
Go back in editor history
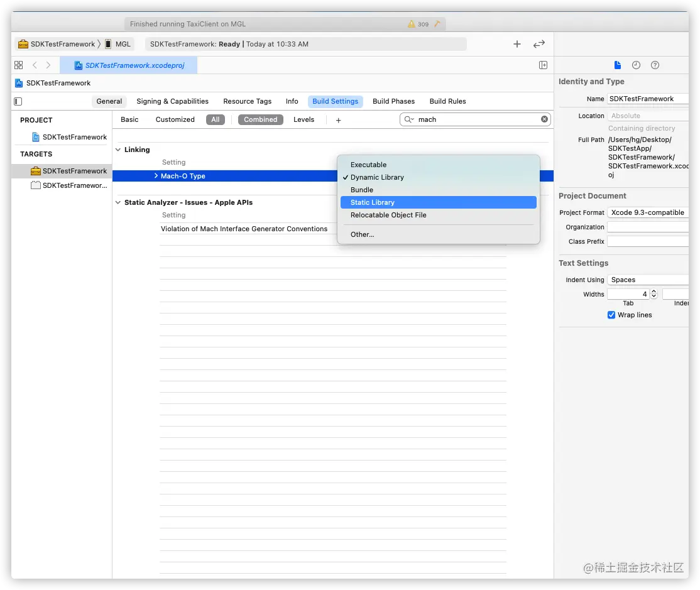click(x=35, y=65)
